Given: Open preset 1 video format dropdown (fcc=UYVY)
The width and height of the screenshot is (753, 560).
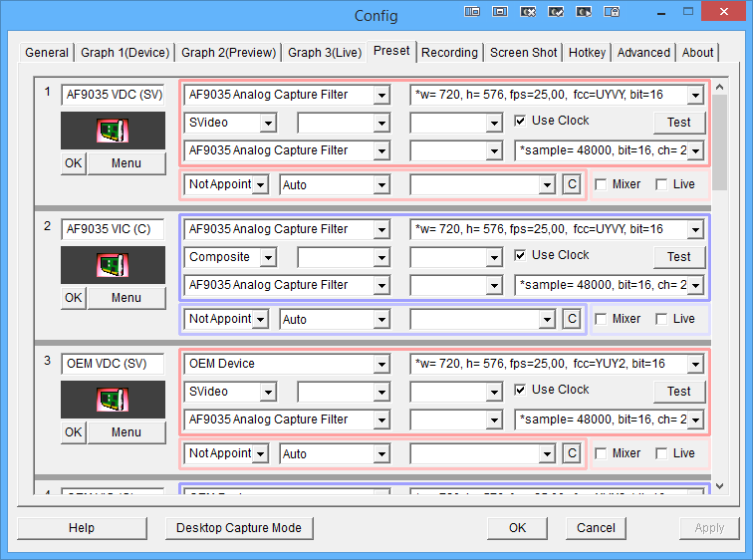Looking at the screenshot, I should (x=557, y=95).
